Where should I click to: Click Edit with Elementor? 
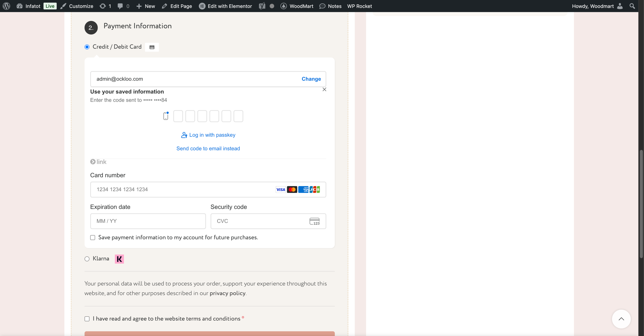225,6
